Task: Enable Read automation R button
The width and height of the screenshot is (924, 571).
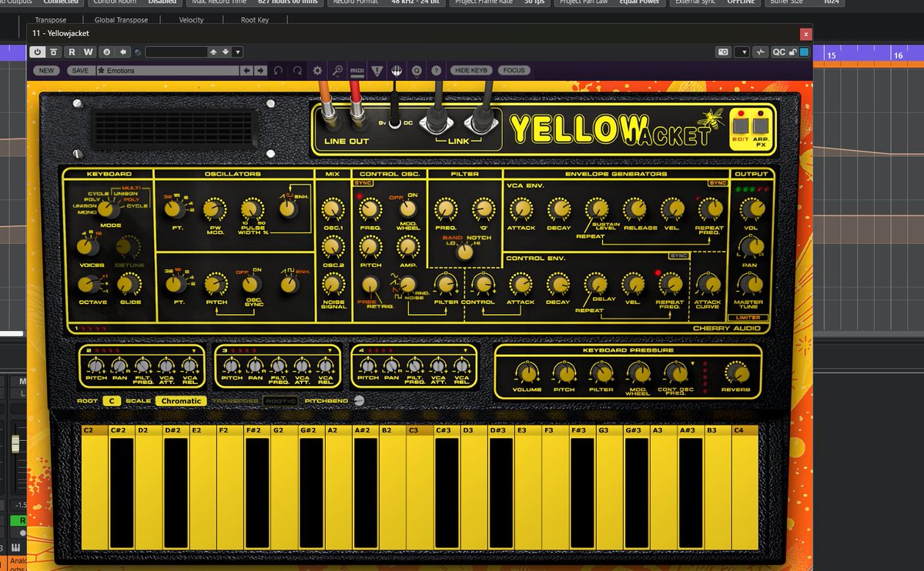Action: pyautogui.click(x=72, y=52)
